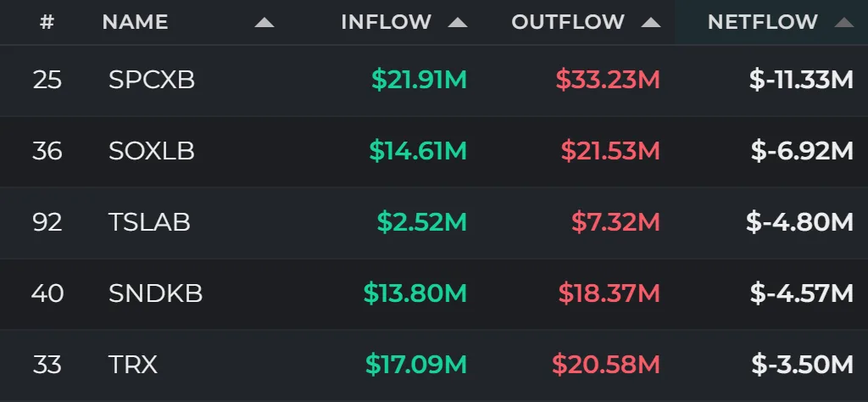Click outflow value $33.23M
The height and width of the screenshot is (402, 868).
pos(609,81)
